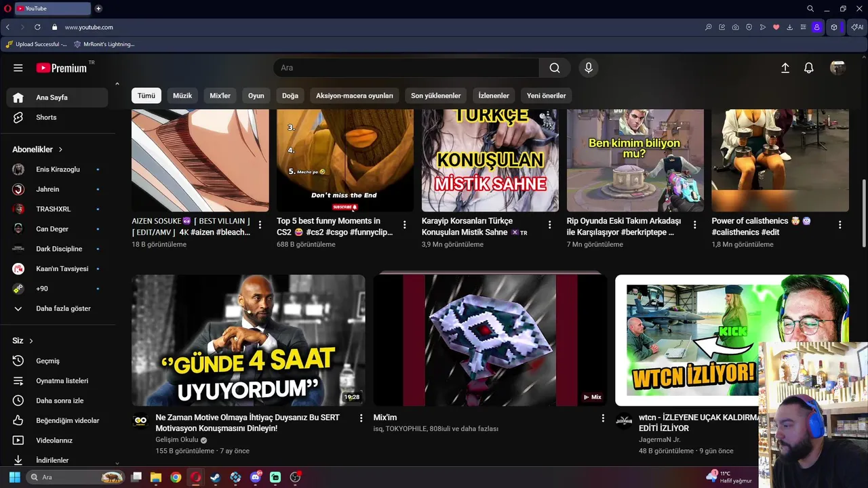This screenshot has height=488, width=868.
Task: Reload the page in the browser toolbar
Action: point(37,27)
